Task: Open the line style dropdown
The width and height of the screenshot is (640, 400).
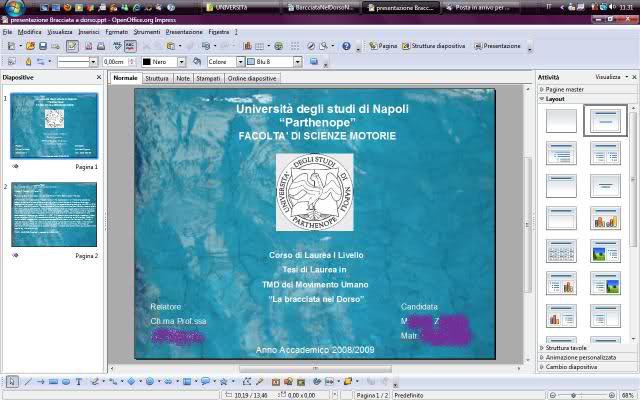Action: click(x=93, y=62)
